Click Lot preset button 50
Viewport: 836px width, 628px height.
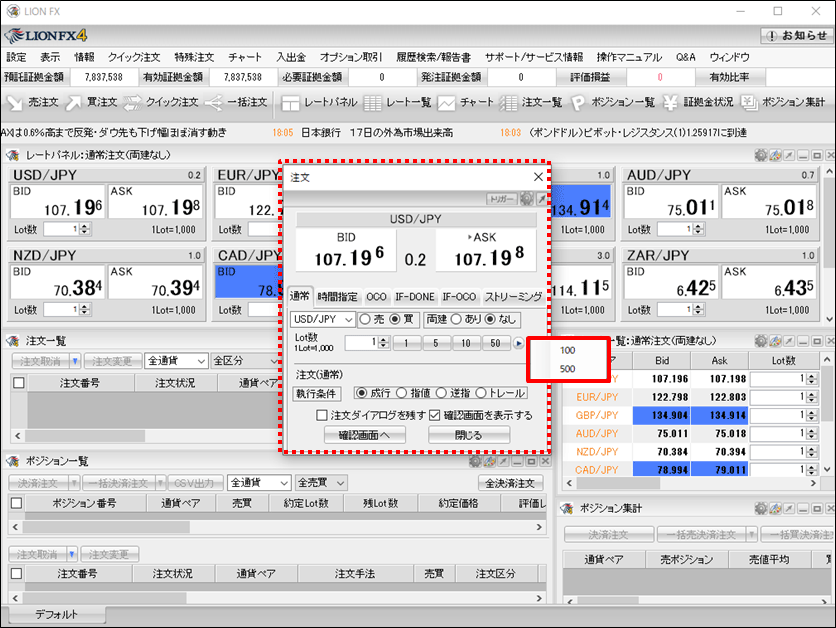[x=495, y=343]
